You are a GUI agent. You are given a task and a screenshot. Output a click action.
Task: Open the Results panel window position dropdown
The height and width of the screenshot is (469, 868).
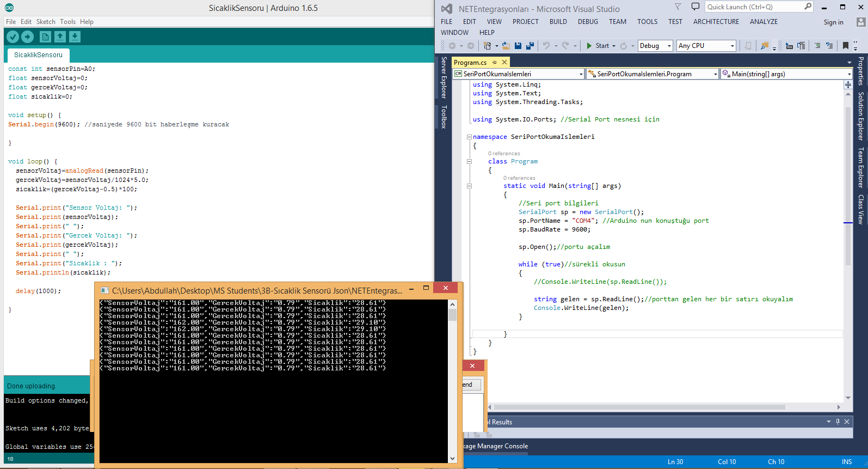pyautogui.click(x=829, y=422)
